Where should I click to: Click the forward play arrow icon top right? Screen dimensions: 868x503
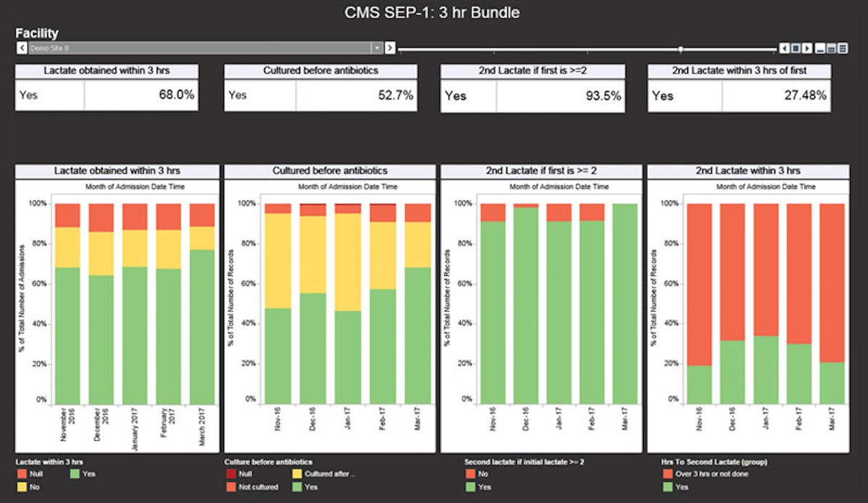point(807,48)
